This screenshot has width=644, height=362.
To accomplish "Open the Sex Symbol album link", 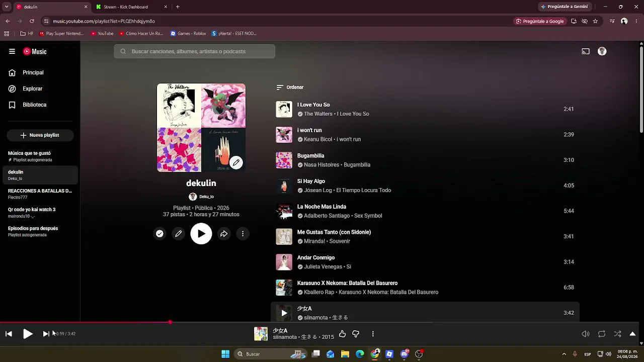I will pos(368,216).
